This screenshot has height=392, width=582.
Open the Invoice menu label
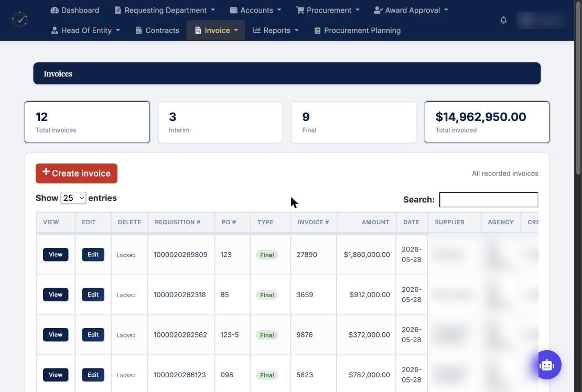(x=217, y=30)
